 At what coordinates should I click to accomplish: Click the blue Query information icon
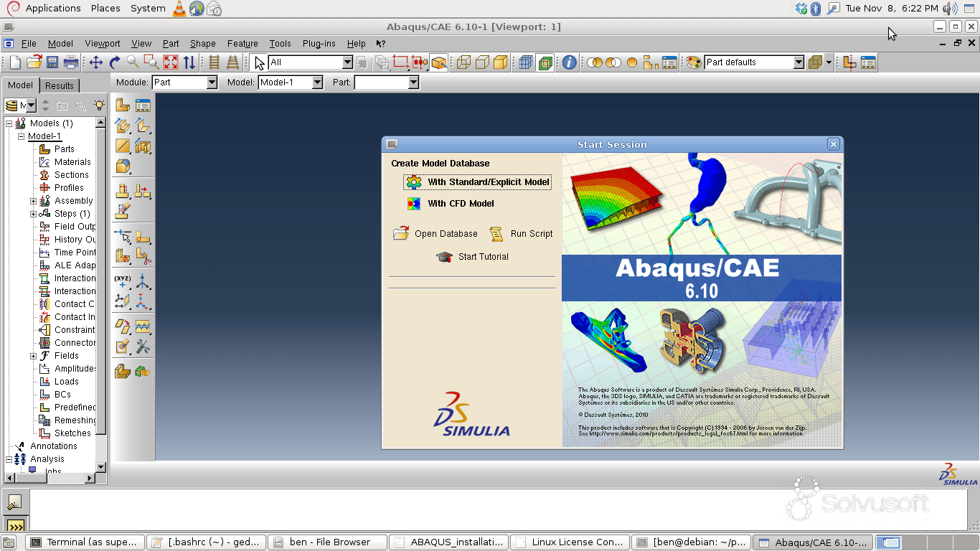pyautogui.click(x=570, y=62)
